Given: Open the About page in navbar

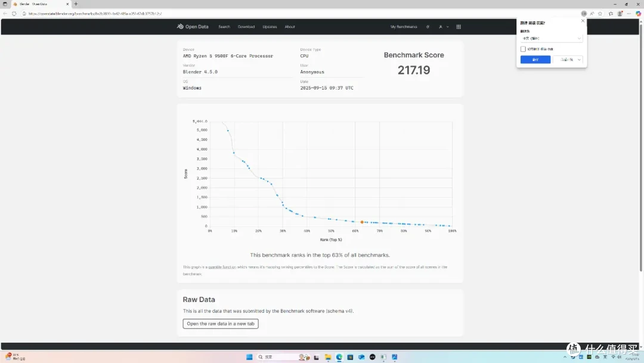Looking at the screenshot, I should point(290,27).
